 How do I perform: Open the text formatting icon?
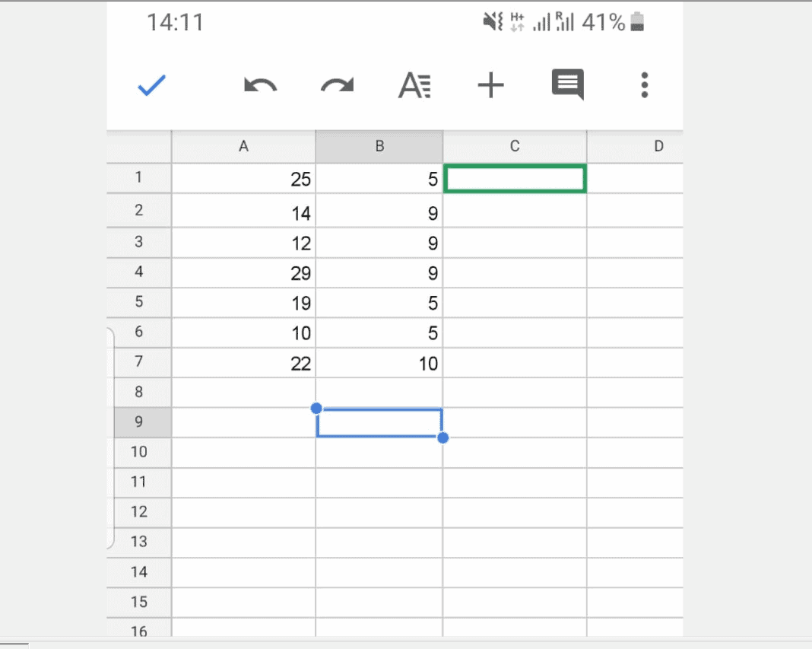click(x=415, y=86)
